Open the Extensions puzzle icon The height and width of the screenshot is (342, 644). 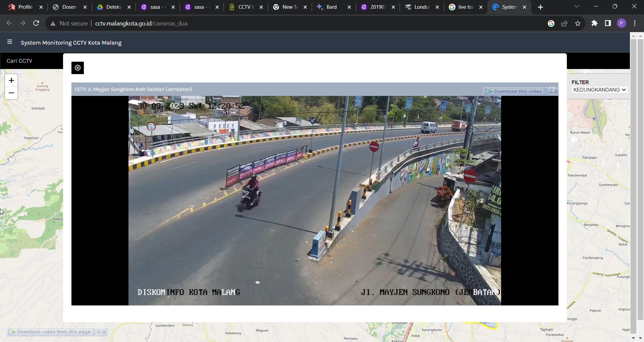pos(594,23)
